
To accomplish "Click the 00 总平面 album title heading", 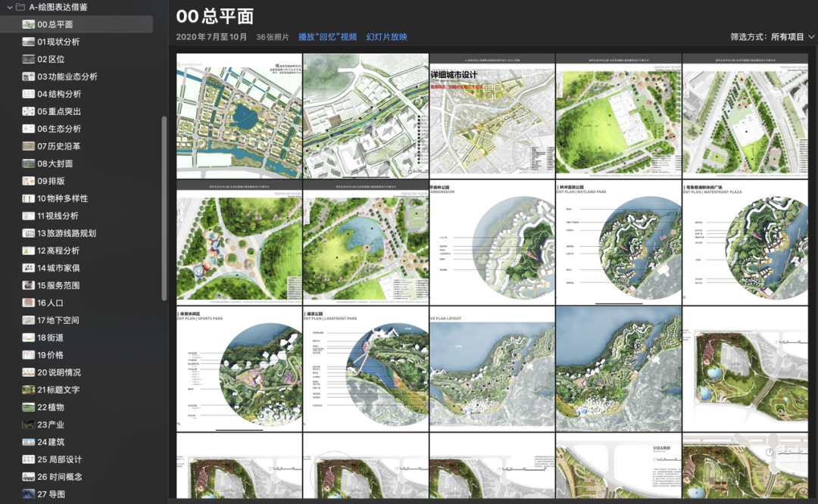I will 215,16.
